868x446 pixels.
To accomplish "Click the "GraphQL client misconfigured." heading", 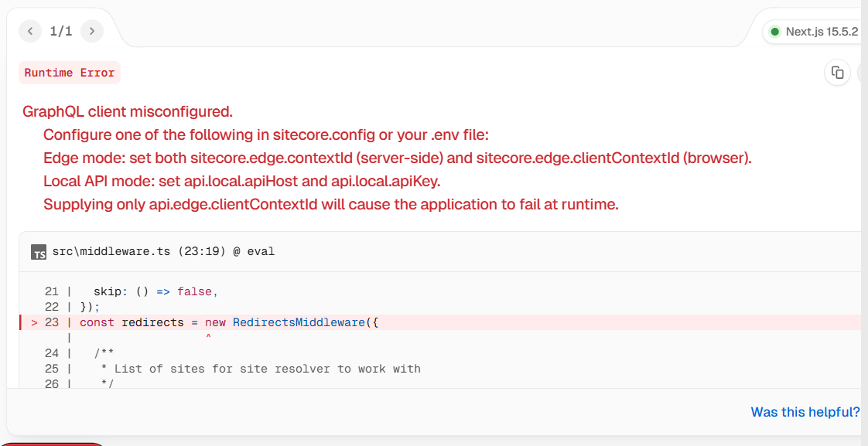I will point(128,112).
